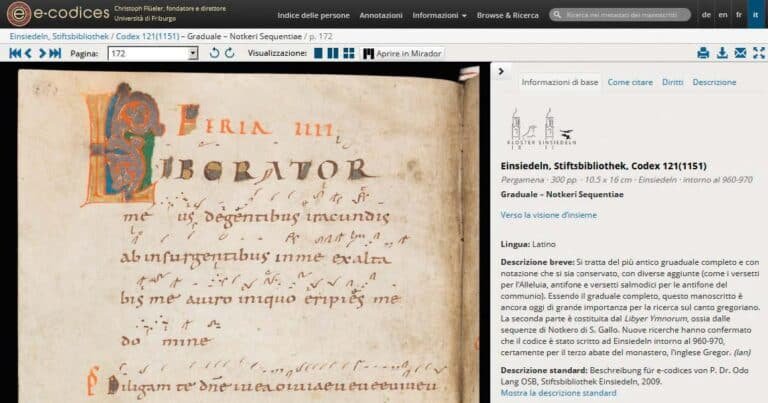Screen dimensions: 768x403
Task: Open Browse & Ricerca
Action: coord(507,15)
